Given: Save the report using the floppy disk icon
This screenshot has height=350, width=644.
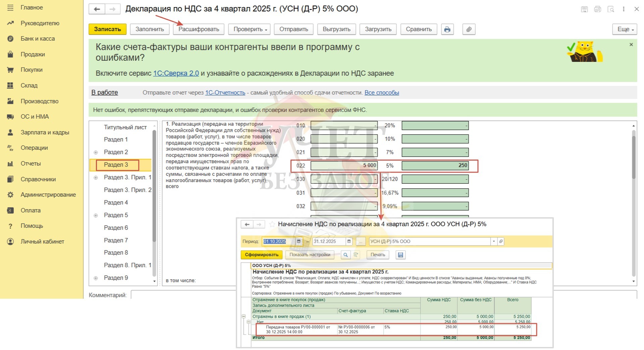Looking at the screenshot, I should click(x=400, y=255).
